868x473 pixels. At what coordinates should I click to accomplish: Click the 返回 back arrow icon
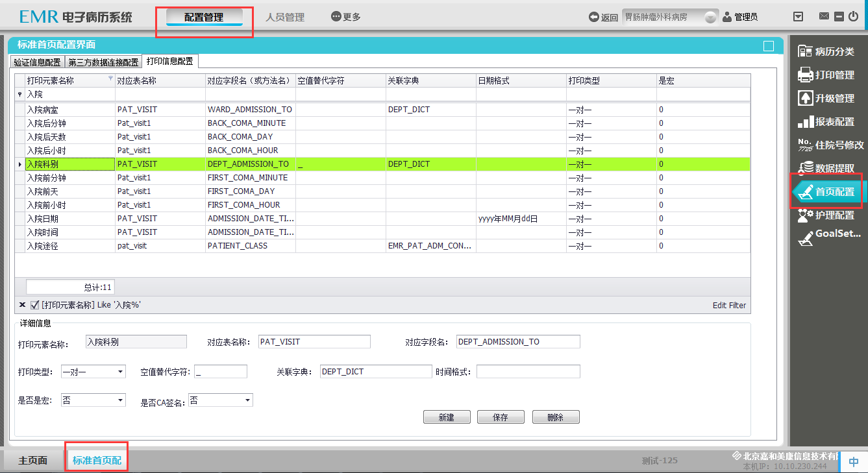593,18
